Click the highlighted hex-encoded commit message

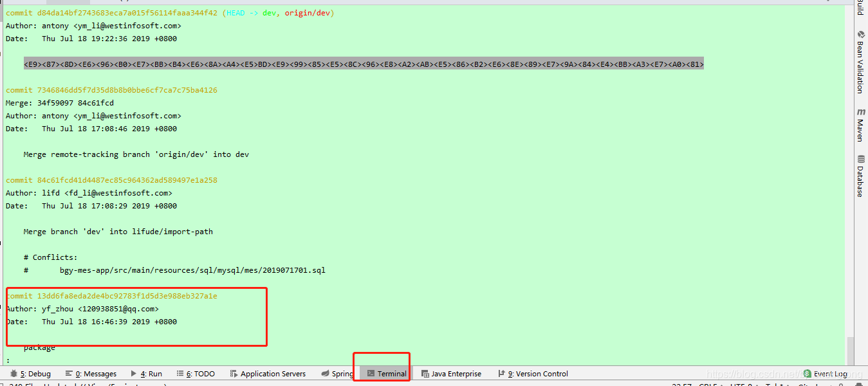pyautogui.click(x=364, y=64)
